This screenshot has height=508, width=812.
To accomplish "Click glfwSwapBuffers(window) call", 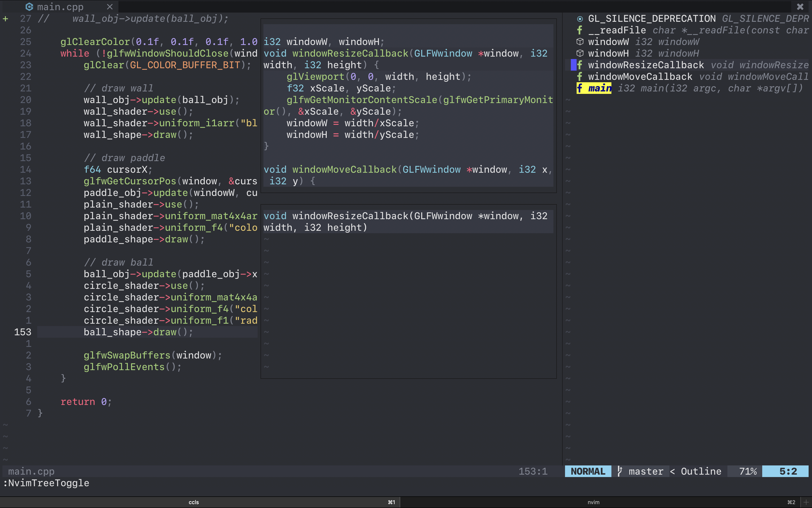I will tap(153, 355).
